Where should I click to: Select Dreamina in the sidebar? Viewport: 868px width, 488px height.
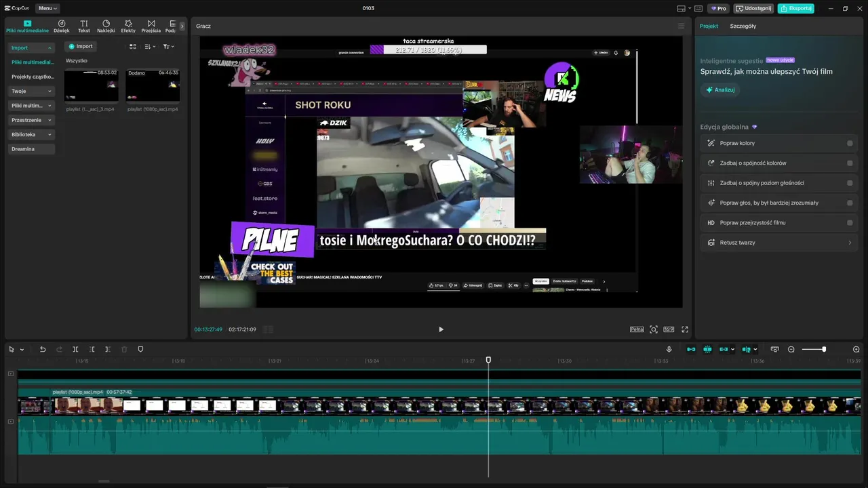(32, 149)
